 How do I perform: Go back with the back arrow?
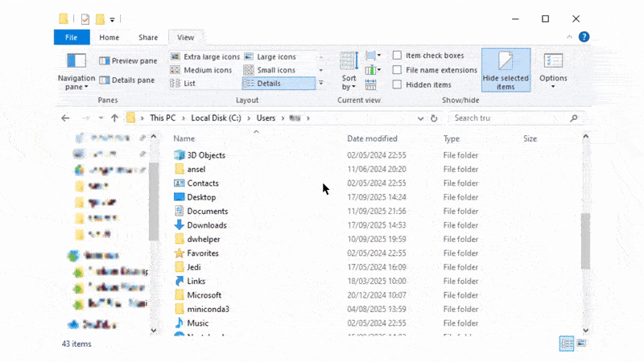[x=65, y=118]
